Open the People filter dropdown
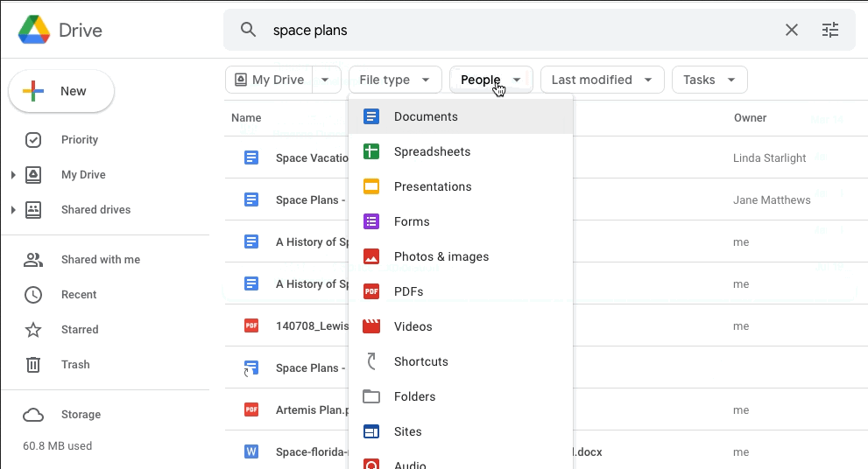868x469 pixels. coord(490,80)
